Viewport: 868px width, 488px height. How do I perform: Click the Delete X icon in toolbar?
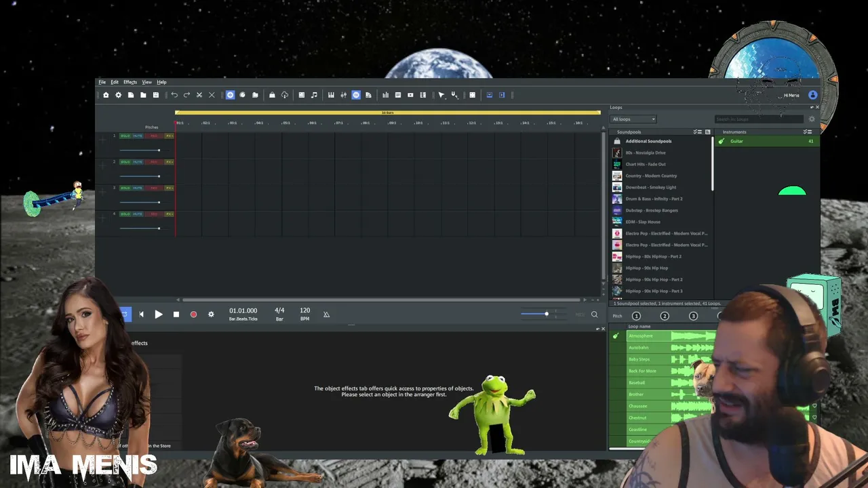[212, 95]
